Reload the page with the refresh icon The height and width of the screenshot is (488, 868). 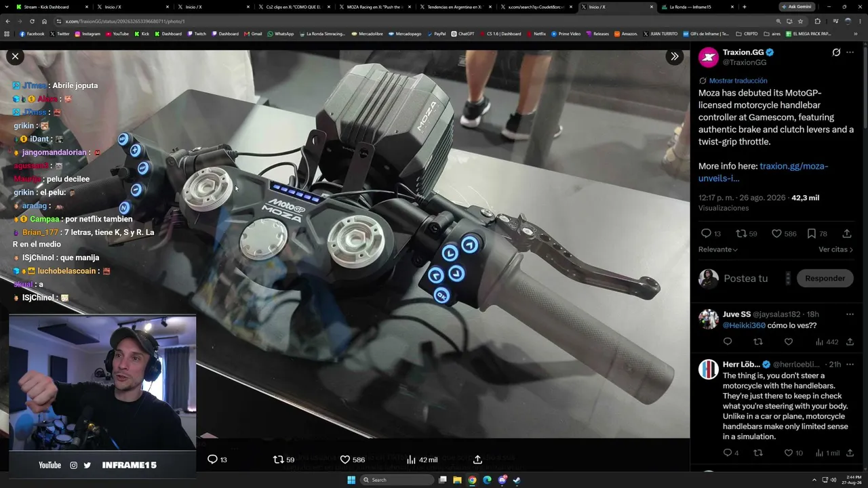click(x=32, y=21)
